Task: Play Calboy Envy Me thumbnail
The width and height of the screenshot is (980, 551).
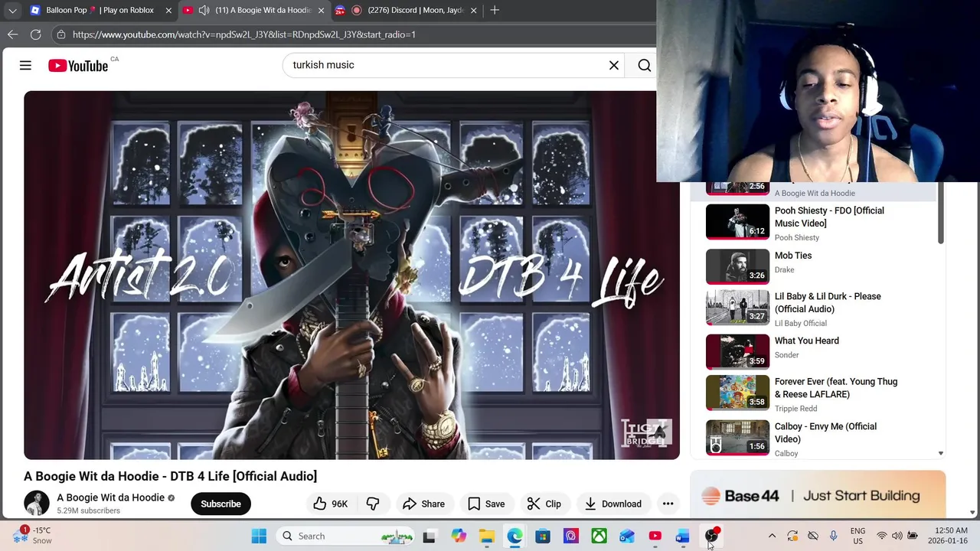Action: [x=737, y=438]
